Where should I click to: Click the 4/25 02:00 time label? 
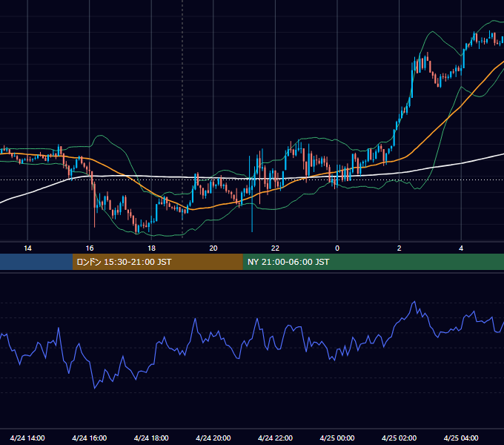coord(399,438)
